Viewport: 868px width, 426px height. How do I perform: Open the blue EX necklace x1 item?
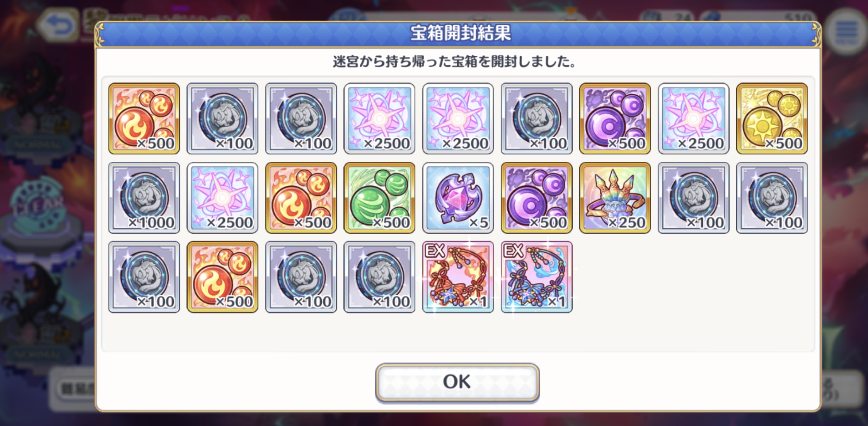pyautogui.click(x=536, y=277)
